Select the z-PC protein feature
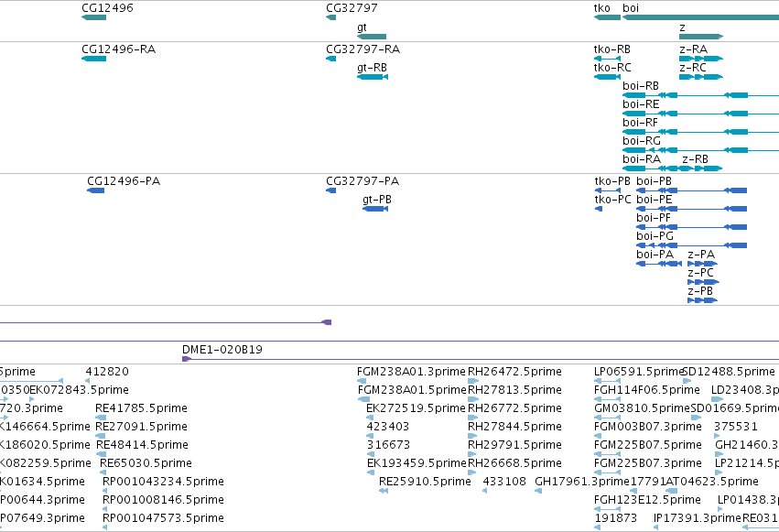The width and height of the screenshot is (779, 532). coord(704,282)
